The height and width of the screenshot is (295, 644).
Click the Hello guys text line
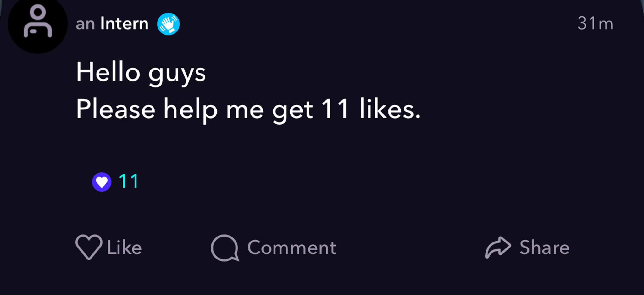point(141,73)
